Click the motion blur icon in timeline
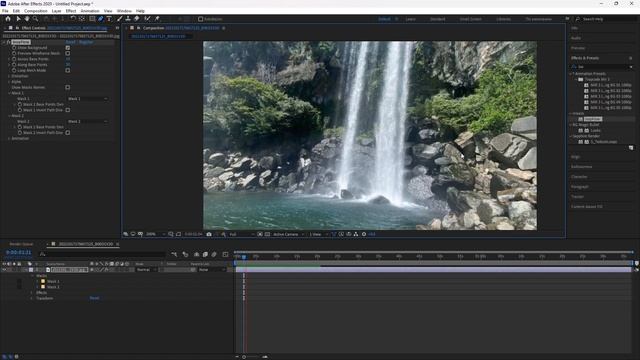Viewport: 640px width, 360px height. pos(214,254)
